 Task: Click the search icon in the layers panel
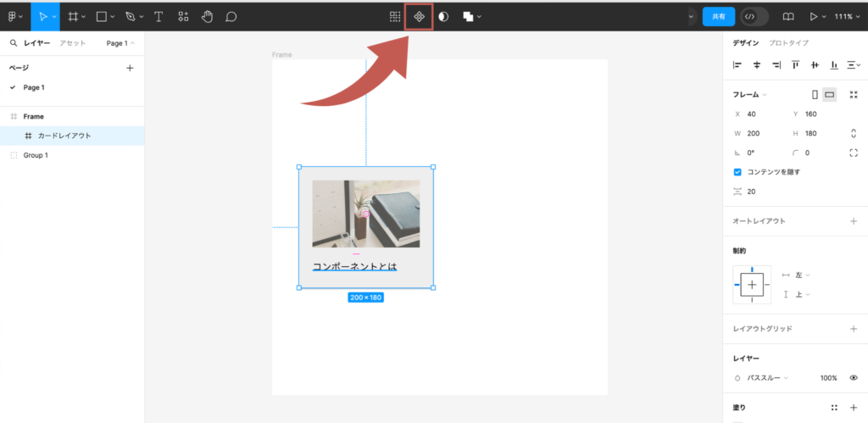click(14, 42)
